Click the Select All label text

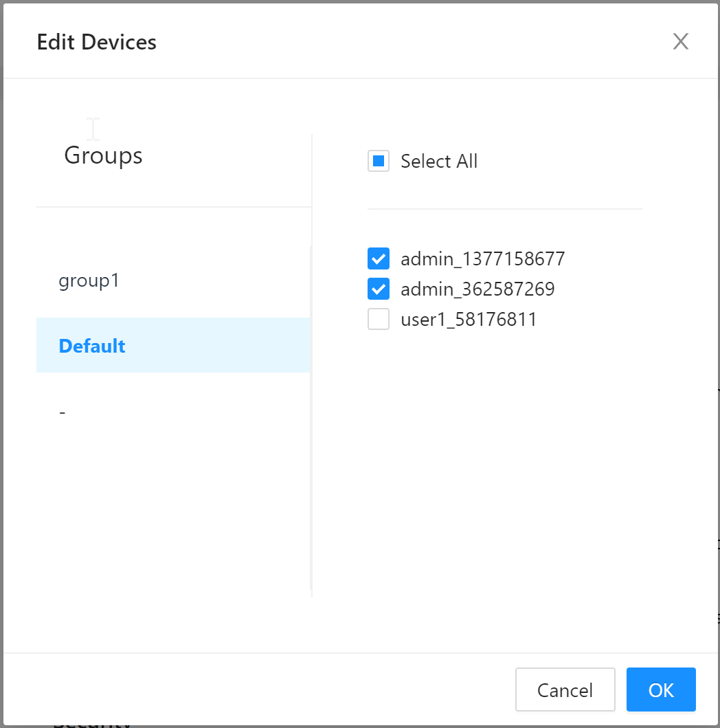(x=439, y=161)
